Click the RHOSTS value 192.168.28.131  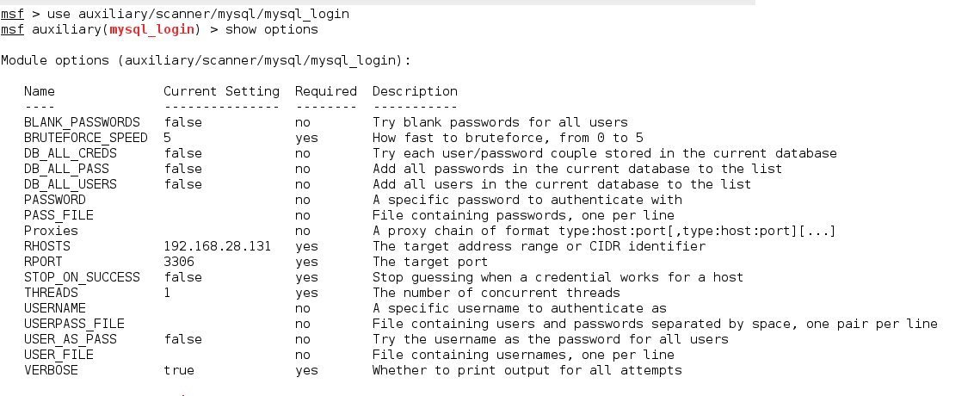click(218, 246)
